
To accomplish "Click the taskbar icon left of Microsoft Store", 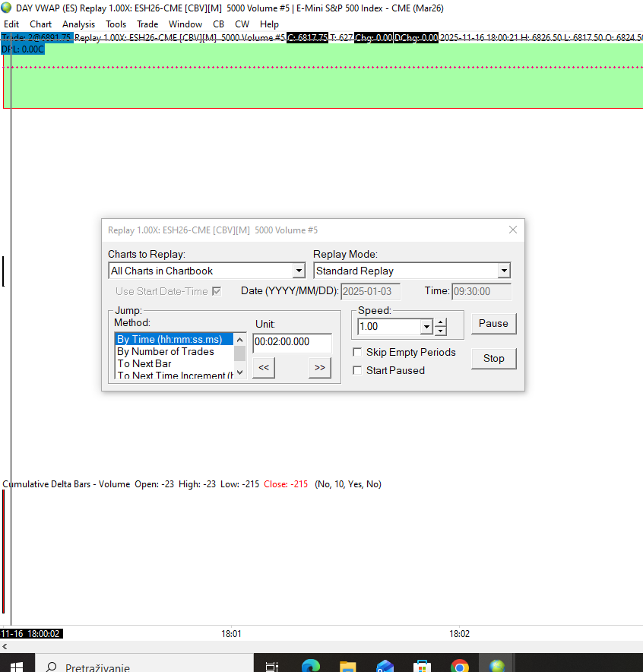I will click(385, 666).
